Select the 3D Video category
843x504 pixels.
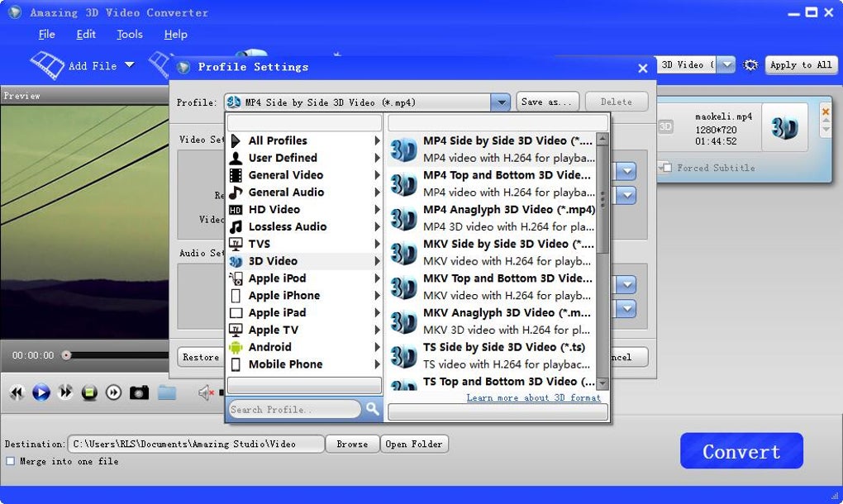304,261
